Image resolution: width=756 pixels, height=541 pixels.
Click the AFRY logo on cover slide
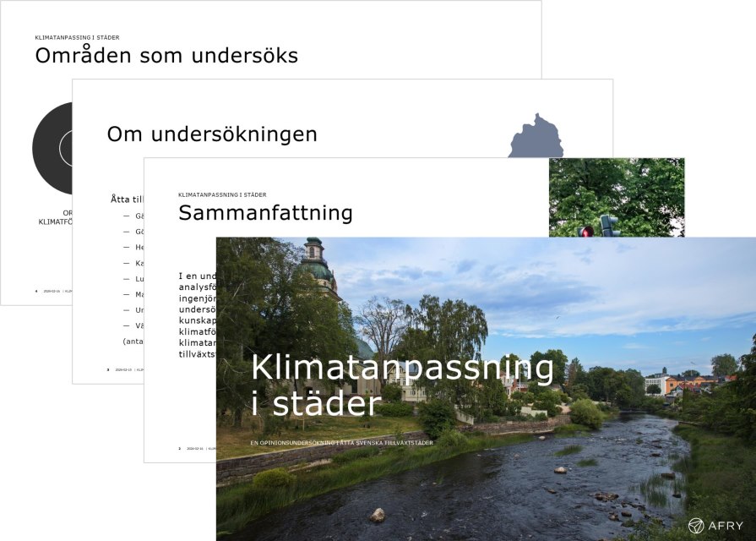click(715, 525)
